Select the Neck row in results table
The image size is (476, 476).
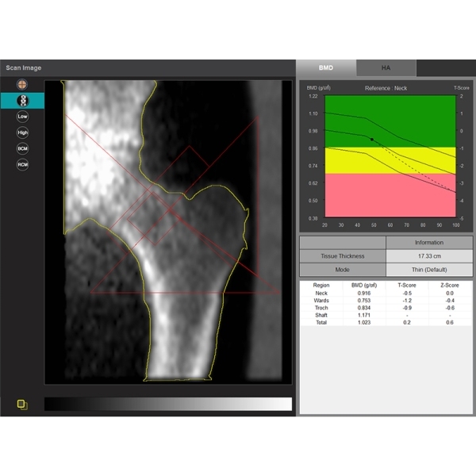(386, 293)
